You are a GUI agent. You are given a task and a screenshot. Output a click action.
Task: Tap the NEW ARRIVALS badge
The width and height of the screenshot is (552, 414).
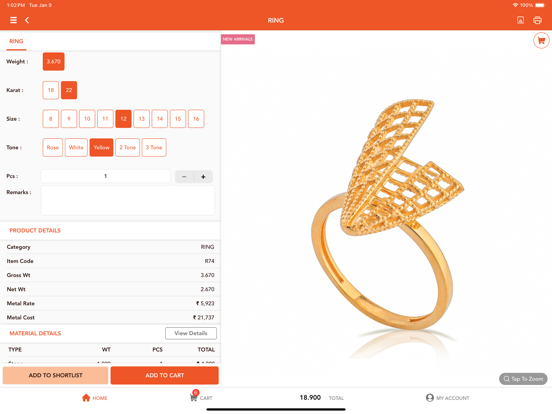(x=238, y=39)
